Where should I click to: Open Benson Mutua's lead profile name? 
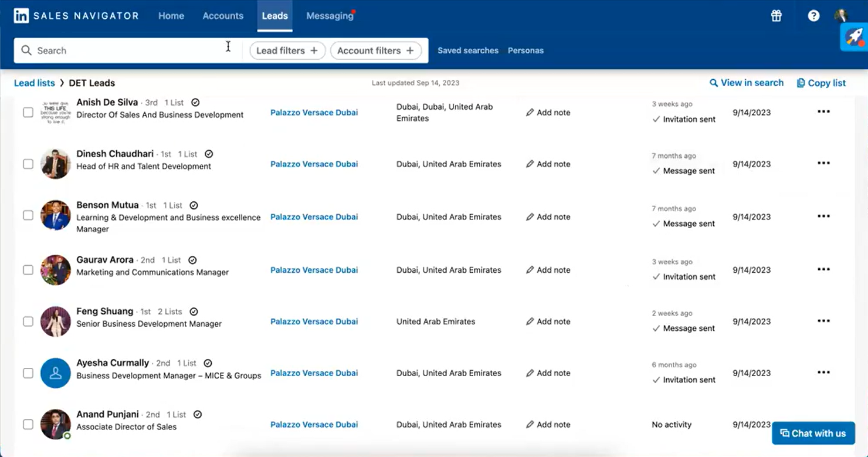(x=107, y=205)
